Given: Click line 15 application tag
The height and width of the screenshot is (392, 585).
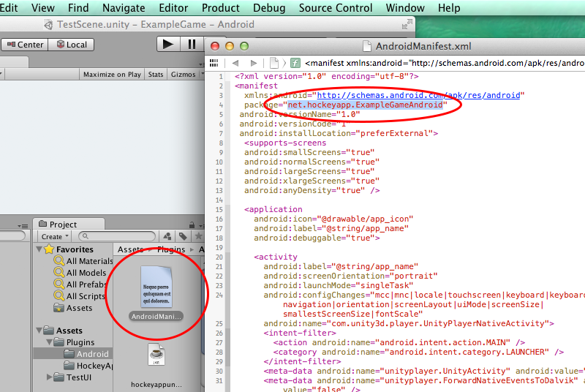Looking at the screenshot, I should tap(273, 209).
